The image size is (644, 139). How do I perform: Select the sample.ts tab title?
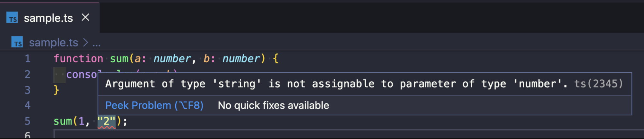pos(48,18)
